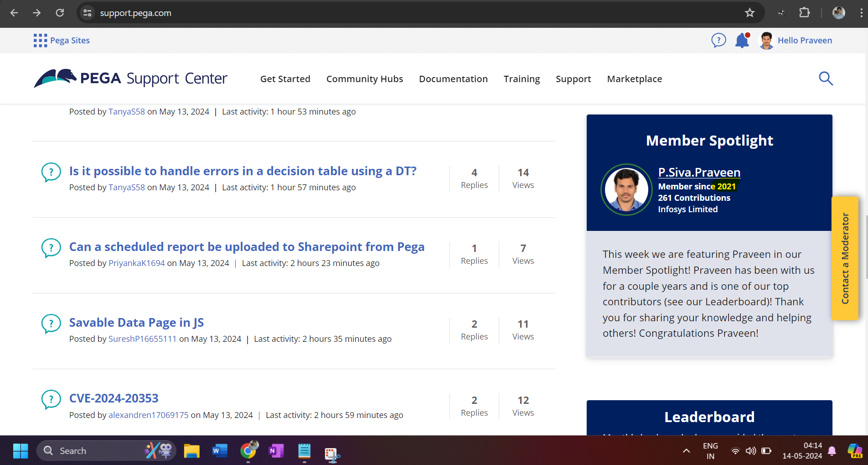Open site information icon in address bar

pyautogui.click(x=87, y=13)
